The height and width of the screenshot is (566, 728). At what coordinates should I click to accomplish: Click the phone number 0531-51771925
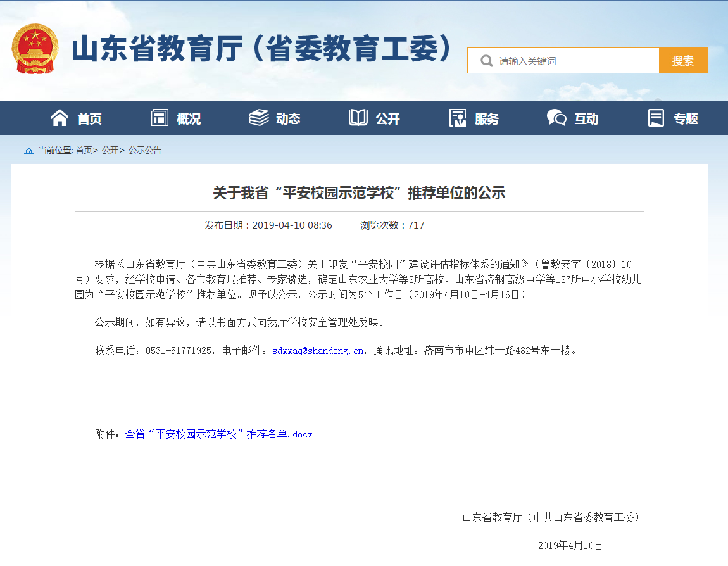pos(179,351)
